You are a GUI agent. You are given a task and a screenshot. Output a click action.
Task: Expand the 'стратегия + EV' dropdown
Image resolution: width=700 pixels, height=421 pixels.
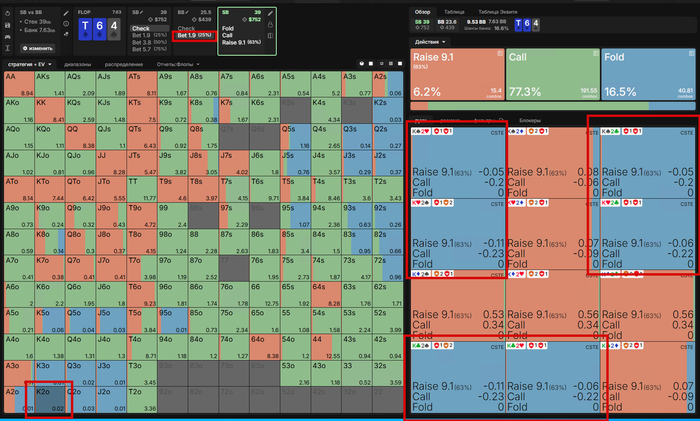click(x=29, y=64)
